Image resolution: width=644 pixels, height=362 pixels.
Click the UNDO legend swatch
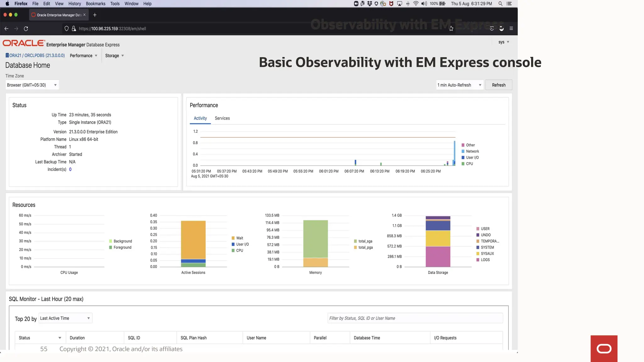click(x=478, y=235)
